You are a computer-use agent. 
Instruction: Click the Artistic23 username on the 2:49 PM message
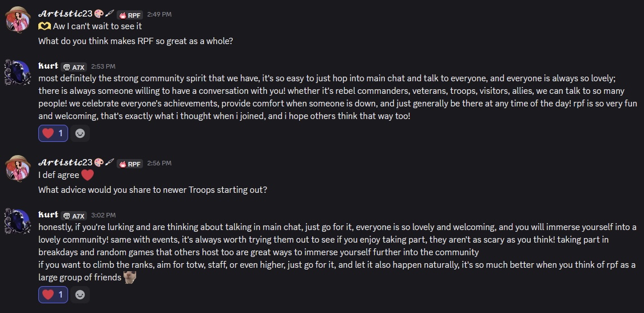click(x=65, y=14)
